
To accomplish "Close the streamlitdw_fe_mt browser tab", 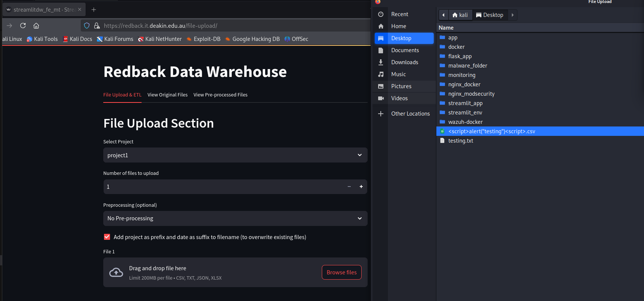I will [80, 9].
